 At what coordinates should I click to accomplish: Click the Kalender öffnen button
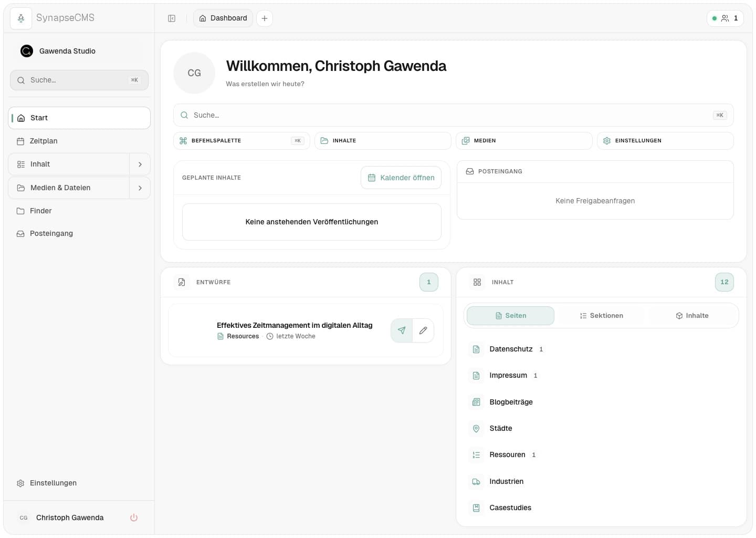pos(401,178)
